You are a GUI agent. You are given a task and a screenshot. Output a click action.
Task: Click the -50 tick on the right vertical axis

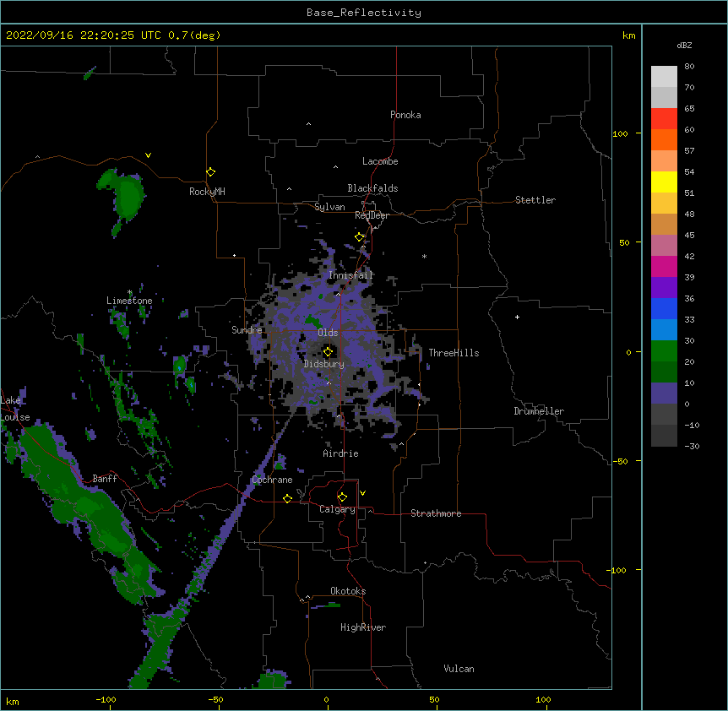coord(620,461)
